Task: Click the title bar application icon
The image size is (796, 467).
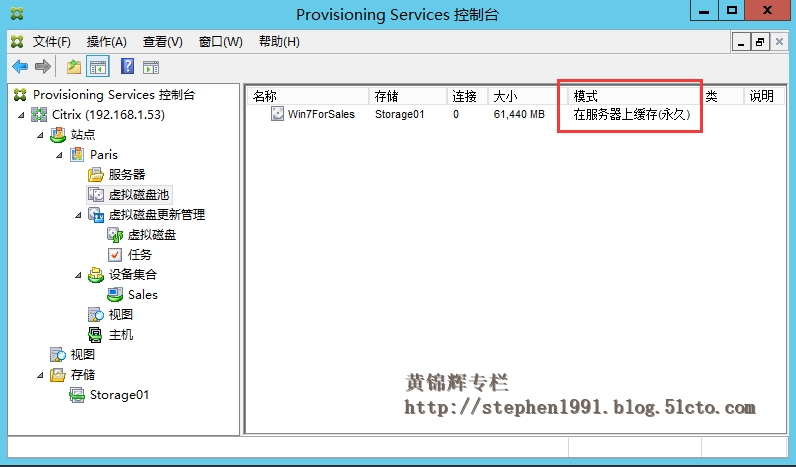Action: (17, 14)
